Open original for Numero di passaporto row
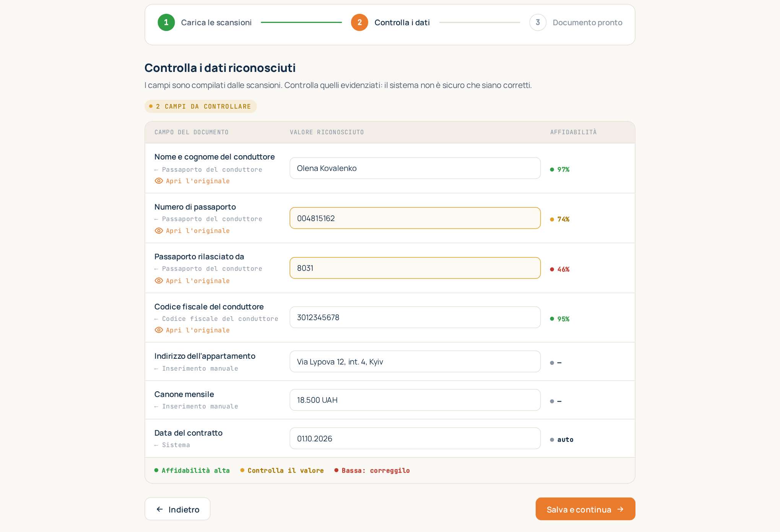780x532 pixels. click(192, 231)
